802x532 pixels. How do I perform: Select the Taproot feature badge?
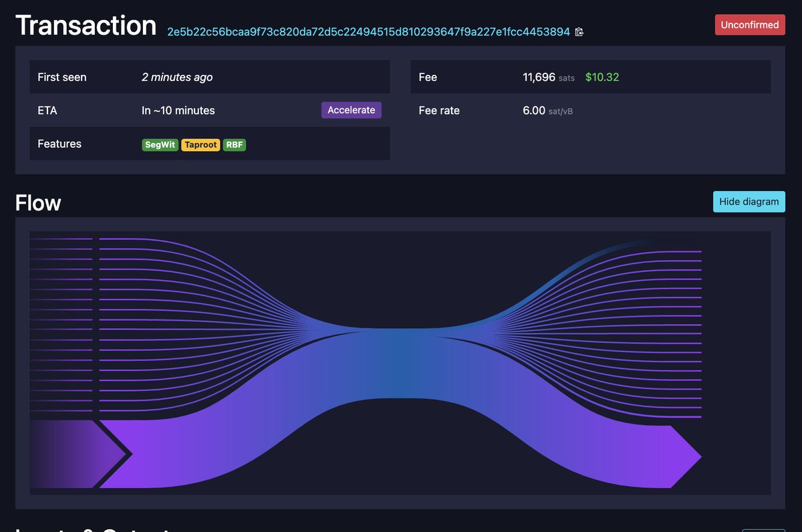coord(200,144)
